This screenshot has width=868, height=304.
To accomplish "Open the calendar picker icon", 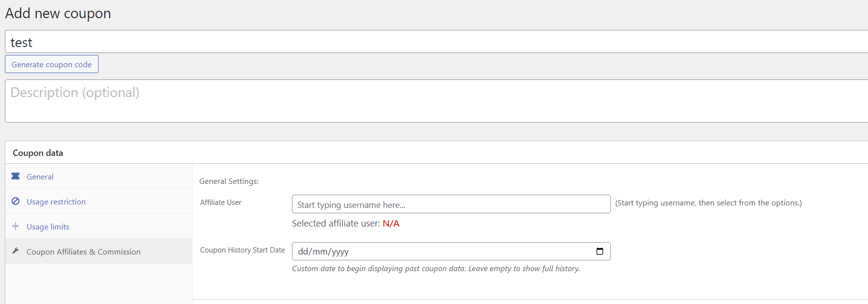I will click(x=600, y=252).
